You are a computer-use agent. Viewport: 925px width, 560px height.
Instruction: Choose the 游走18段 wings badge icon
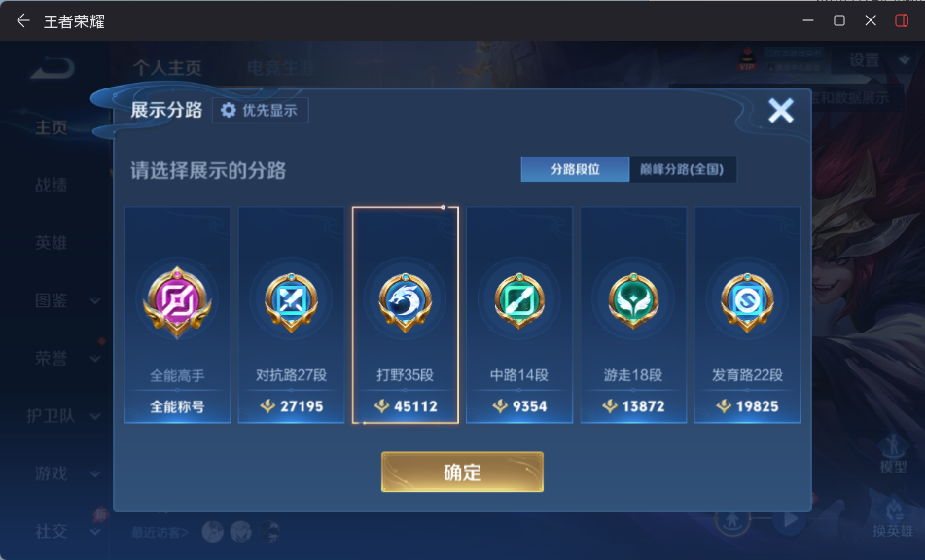click(x=633, y=301)
